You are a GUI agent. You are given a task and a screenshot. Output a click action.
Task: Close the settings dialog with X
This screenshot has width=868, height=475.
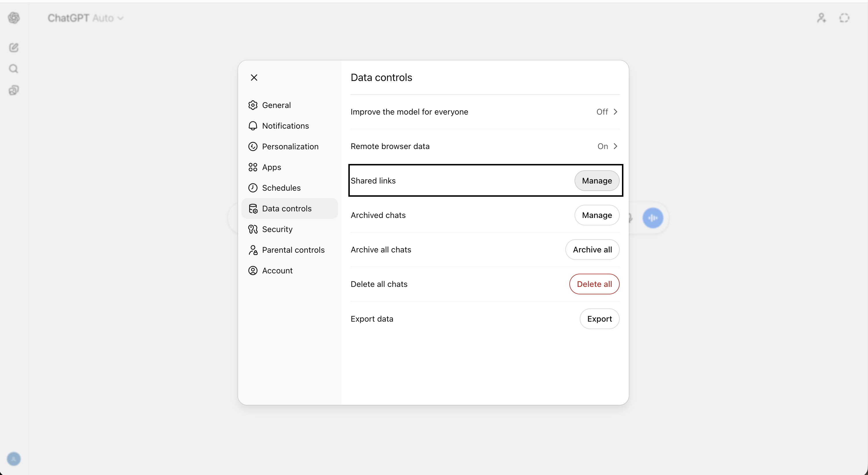(254, 78)
